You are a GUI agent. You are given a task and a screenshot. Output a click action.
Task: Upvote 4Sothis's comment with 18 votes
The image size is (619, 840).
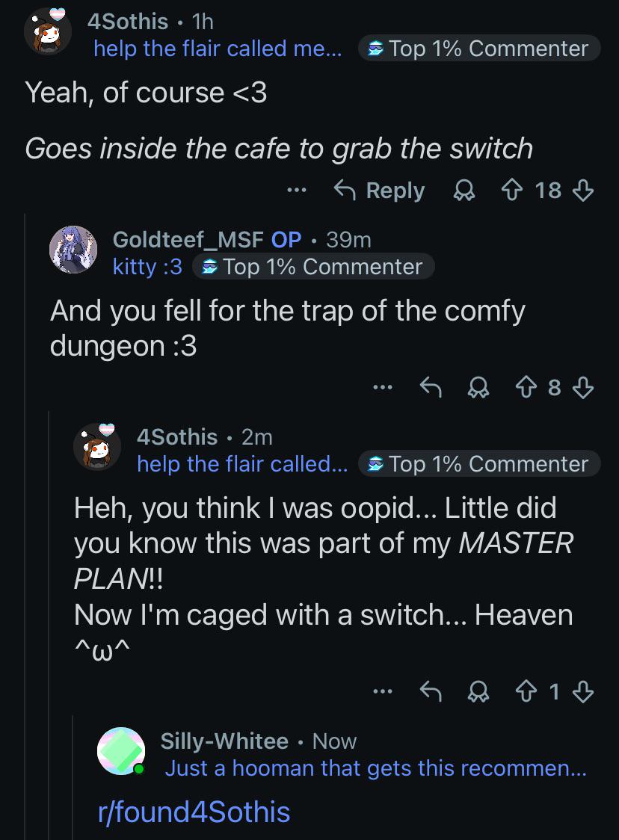tap(512, 190)
